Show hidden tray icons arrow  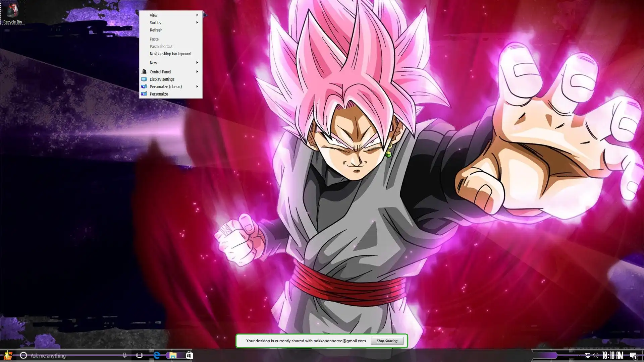pos(579,355)
